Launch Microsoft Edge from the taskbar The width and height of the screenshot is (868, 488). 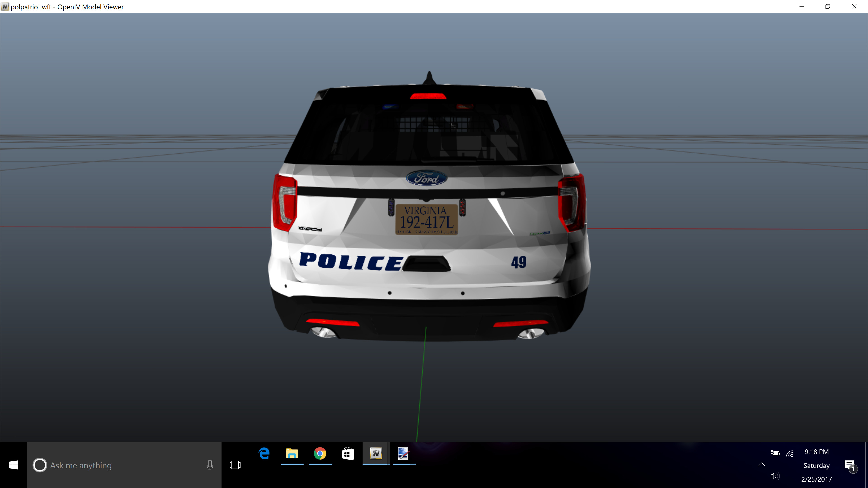(264, 454)
